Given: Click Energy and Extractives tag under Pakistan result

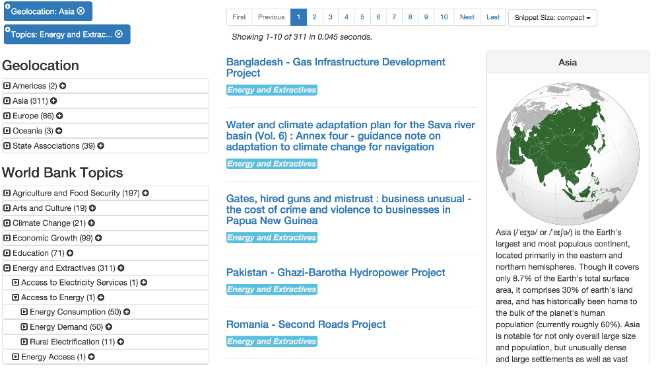Looking at the screenshot, I should tap(271, 289).
